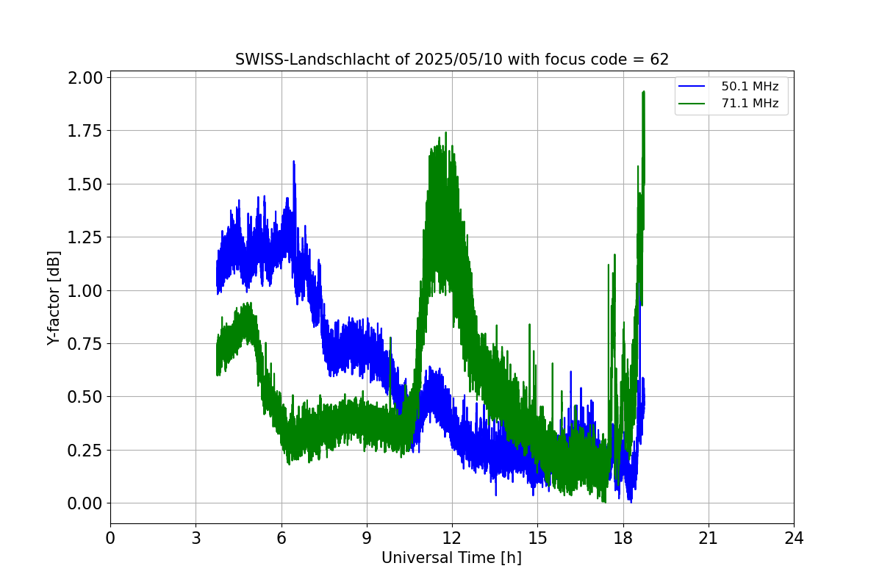The image size is (882, 588).
Task: Click the x-axis tick label 6
Action: pos(281,538)
